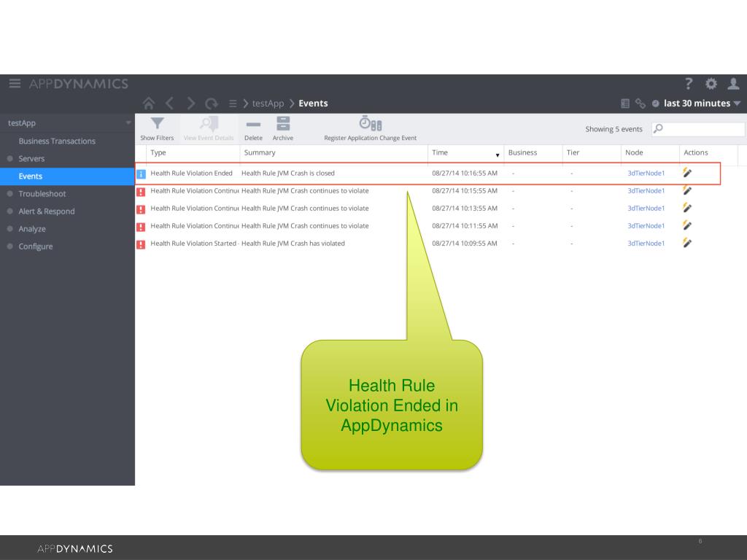Click the Node column header
Screen dimensions: 747x560
[634, 153]
